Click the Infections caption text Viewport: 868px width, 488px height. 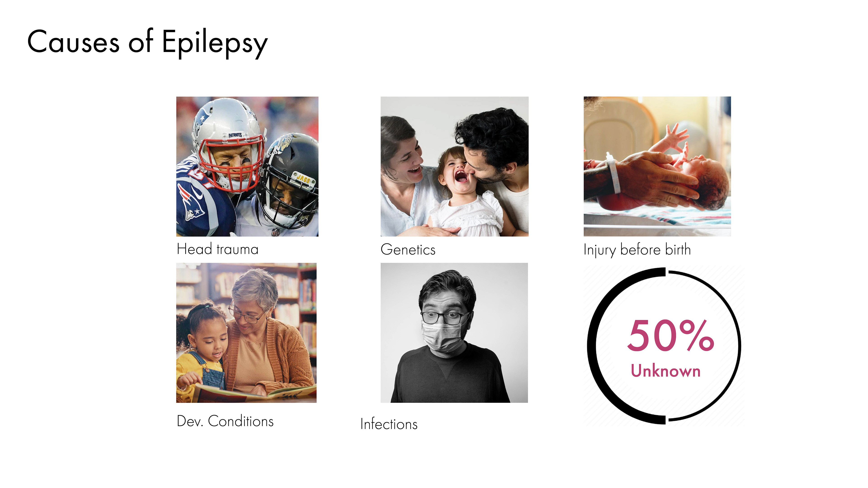[x=389, y=424]
